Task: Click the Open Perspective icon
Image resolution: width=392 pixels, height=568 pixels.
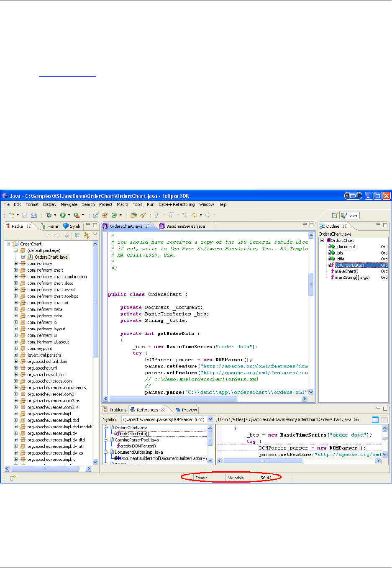Action: tap(334, 215)
